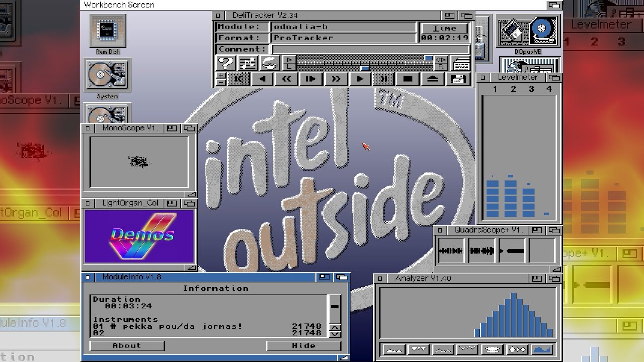This screenshot has width=644, height=362.
Task: Skip to the next module in DeliTracker
Action: tap(383, 79)
